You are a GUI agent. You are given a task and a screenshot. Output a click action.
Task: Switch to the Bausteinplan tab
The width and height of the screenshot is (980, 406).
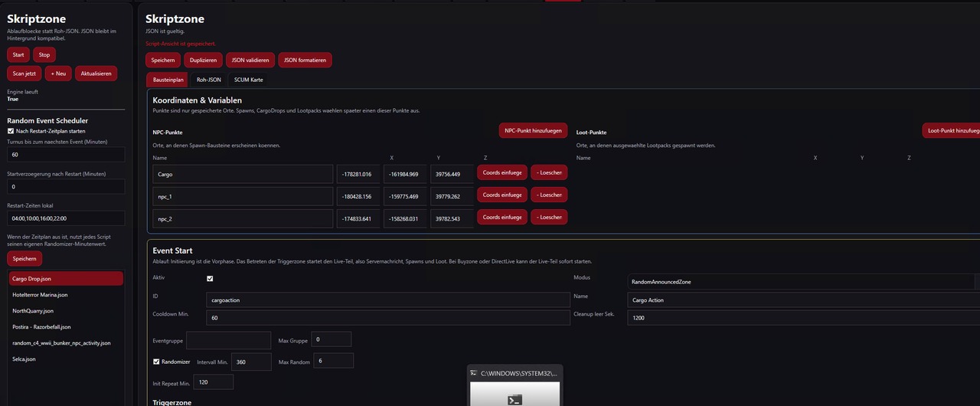168,80
